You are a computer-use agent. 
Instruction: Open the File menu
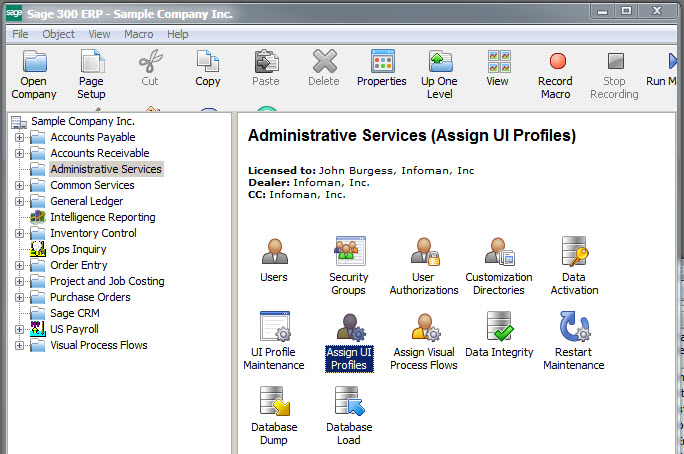[20, 34]
